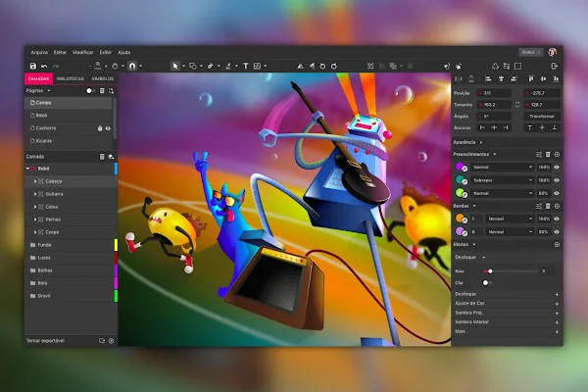
Task: Select the Text tool
Action: 246,66
